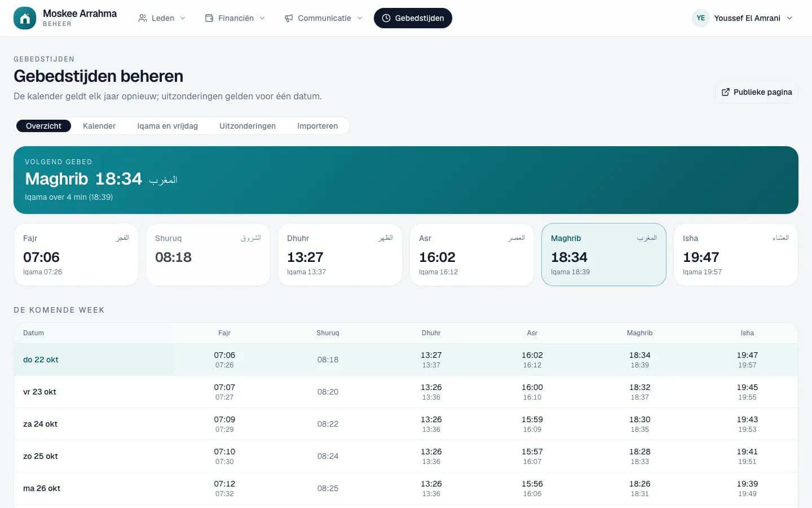Click the Financiën wallet icon
Viewport: 812px width, 508px height.
(209, 18)
